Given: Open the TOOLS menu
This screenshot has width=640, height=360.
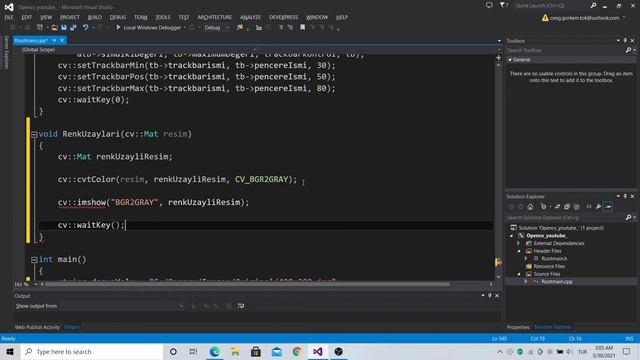Looking at the screenshot, I should coord(163,17).
